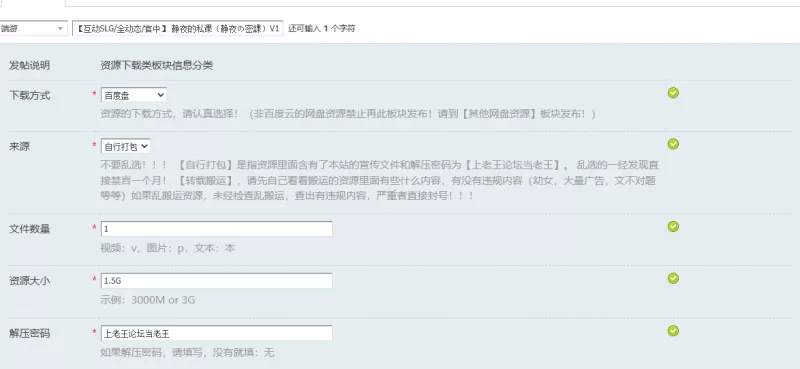Open the 下载方式 dropdown showing 百度盘
The image size is (800, 369).
click(x=134, y=95)
